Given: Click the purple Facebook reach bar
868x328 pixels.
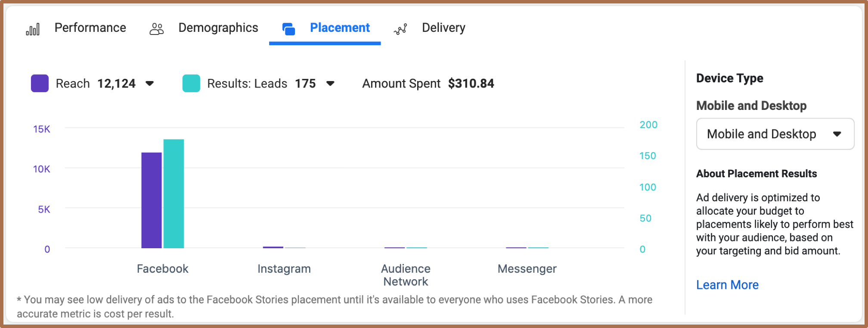Looking at the screenshot, I should pos(152,200).
